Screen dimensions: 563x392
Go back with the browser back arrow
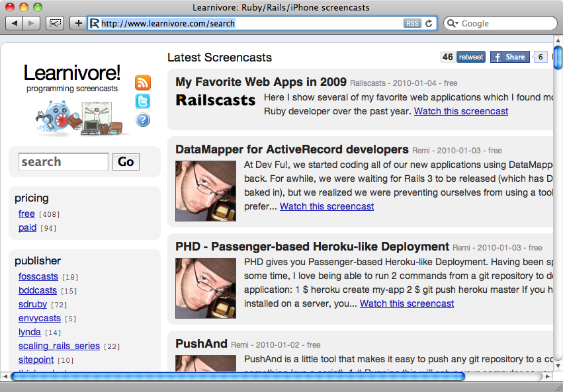point(15,23)
